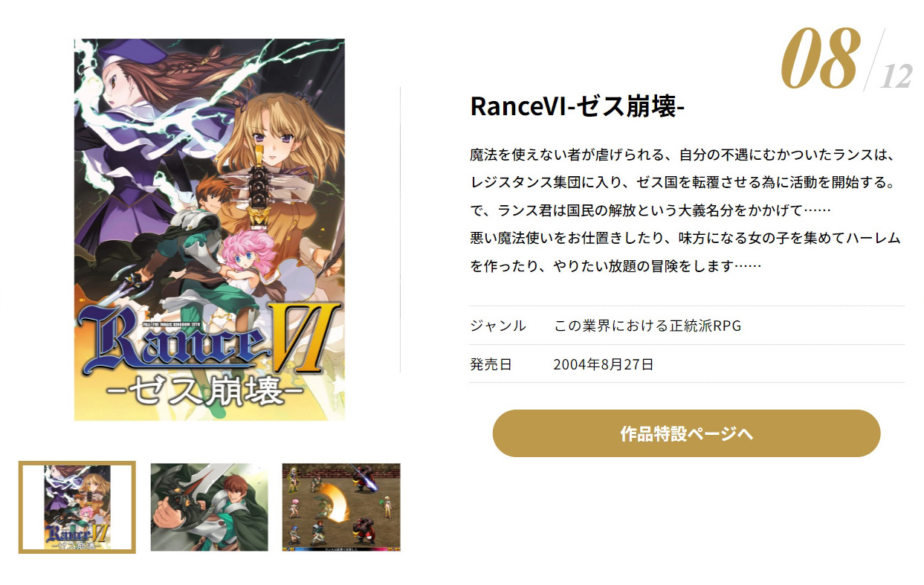Click the この業界における正統派RPG genre text
This screenshot has height=585, width=924.
647,326
